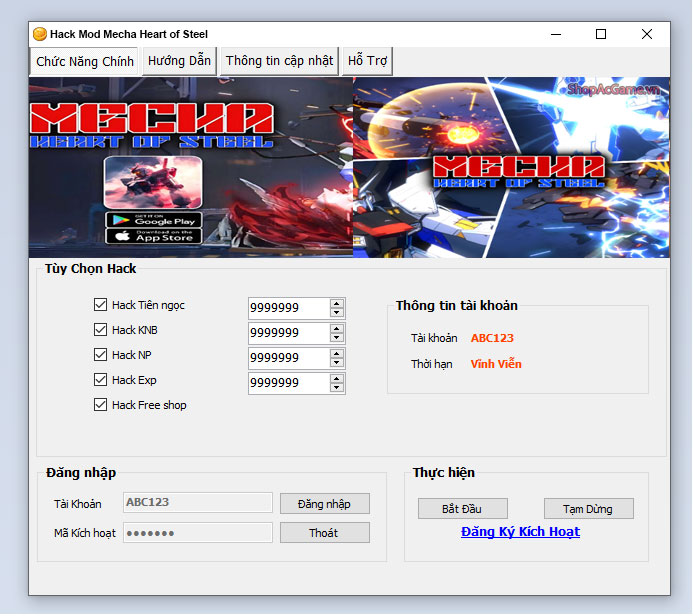The width and height of the screenshot is (693, 616).
Task: Increase Hack NP value with up arrow
Action: pos(337,354)
